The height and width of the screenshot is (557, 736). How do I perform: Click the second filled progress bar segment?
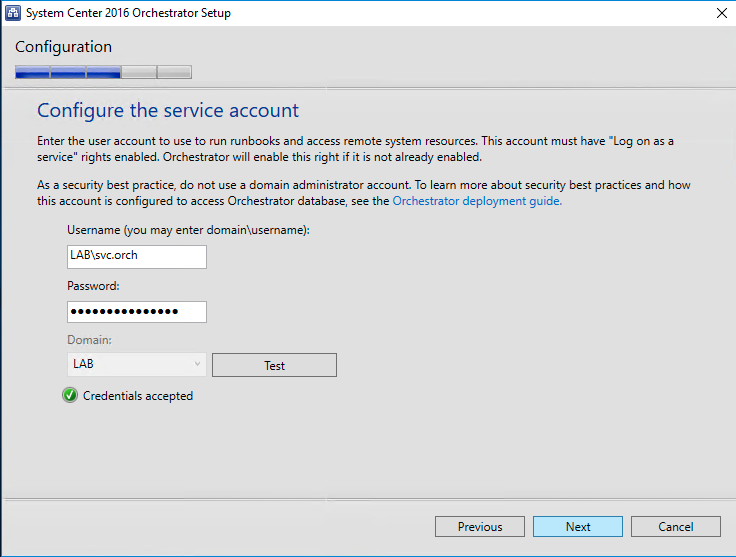click(68, 72)
